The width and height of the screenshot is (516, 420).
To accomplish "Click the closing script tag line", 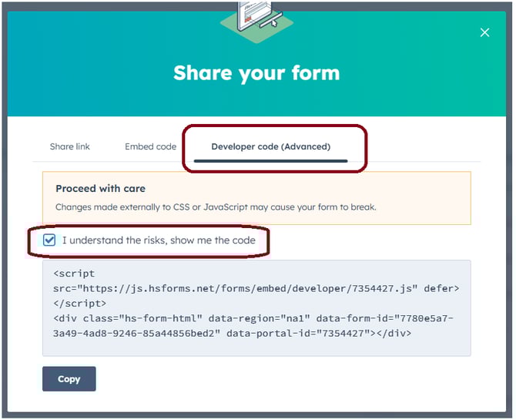I will point(80,304).
